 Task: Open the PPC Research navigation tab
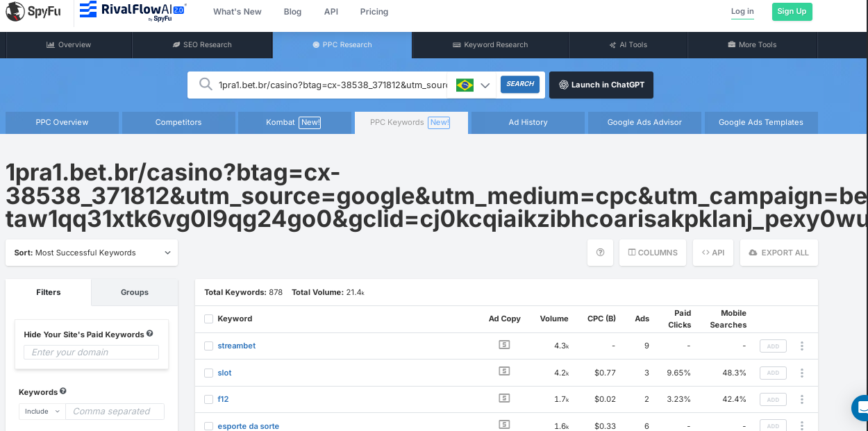tap(342, 44)
